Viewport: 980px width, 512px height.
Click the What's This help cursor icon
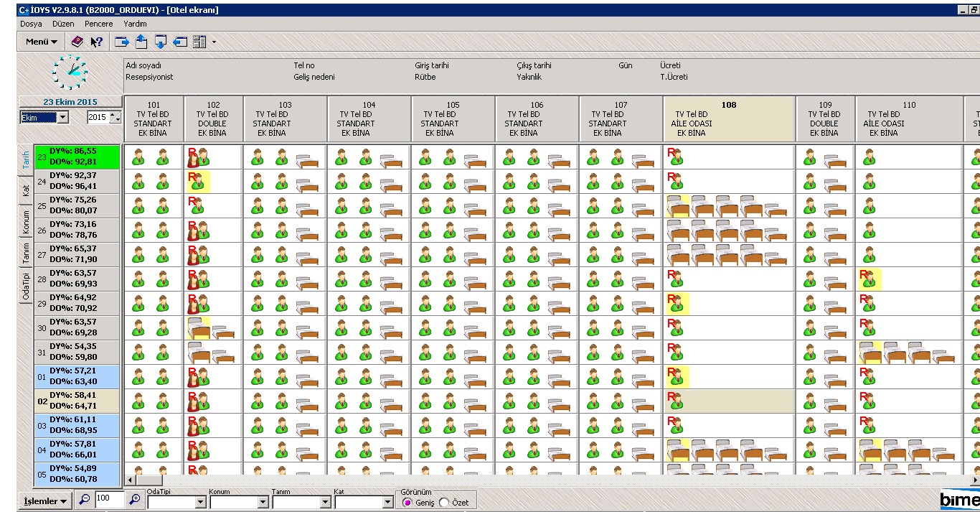[x=97, y=42]
